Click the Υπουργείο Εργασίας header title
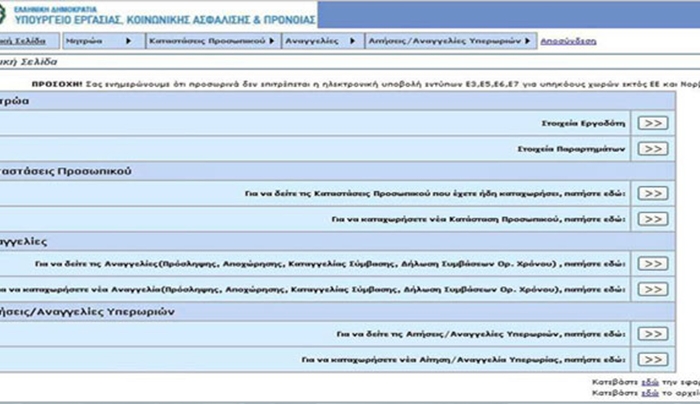This screenshot has width=700, height=404. [165, 20]
